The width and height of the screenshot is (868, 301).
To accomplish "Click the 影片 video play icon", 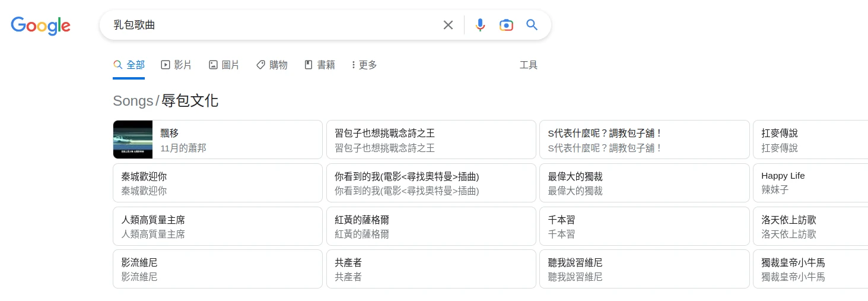I will [x=166, y=65].
